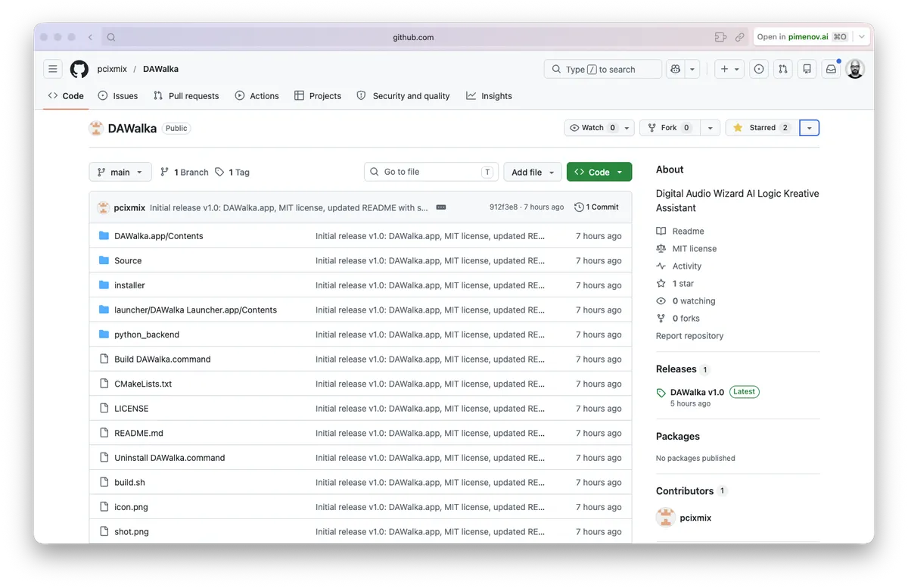Screen dimensions: 908x588
Task: Expand commit message ellipsis button
Action: click(441, 207)
